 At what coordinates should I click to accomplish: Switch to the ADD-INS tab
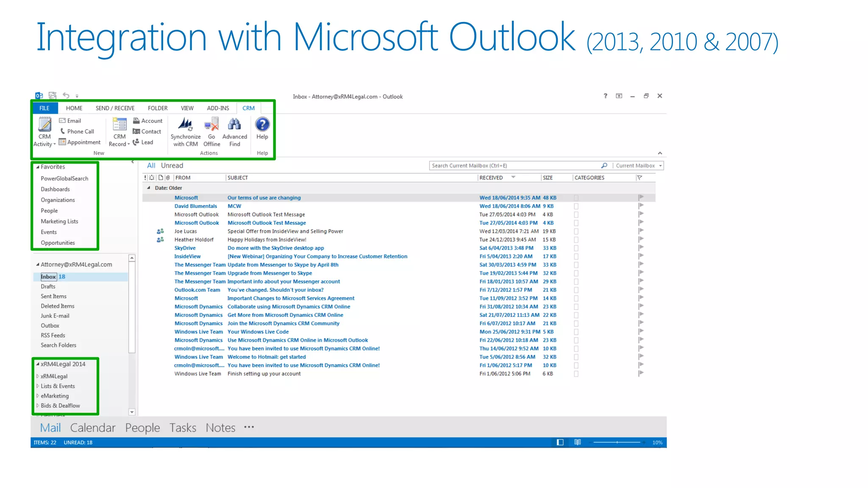pos(218,108)
